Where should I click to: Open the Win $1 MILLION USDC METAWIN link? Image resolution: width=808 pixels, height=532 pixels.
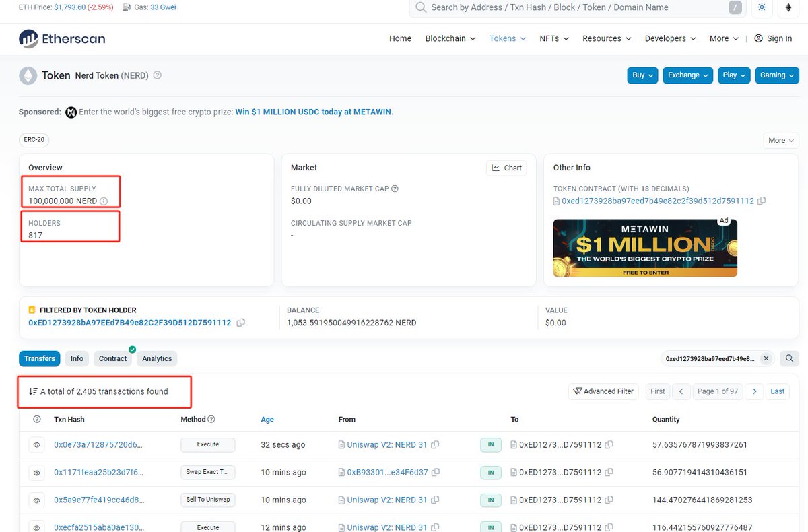click(x=314, y=112)
